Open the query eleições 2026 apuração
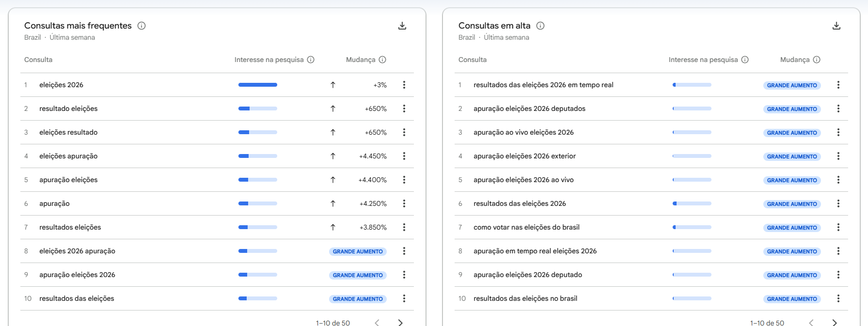Screen dimensions: 868x326 (x=77, y=251)
